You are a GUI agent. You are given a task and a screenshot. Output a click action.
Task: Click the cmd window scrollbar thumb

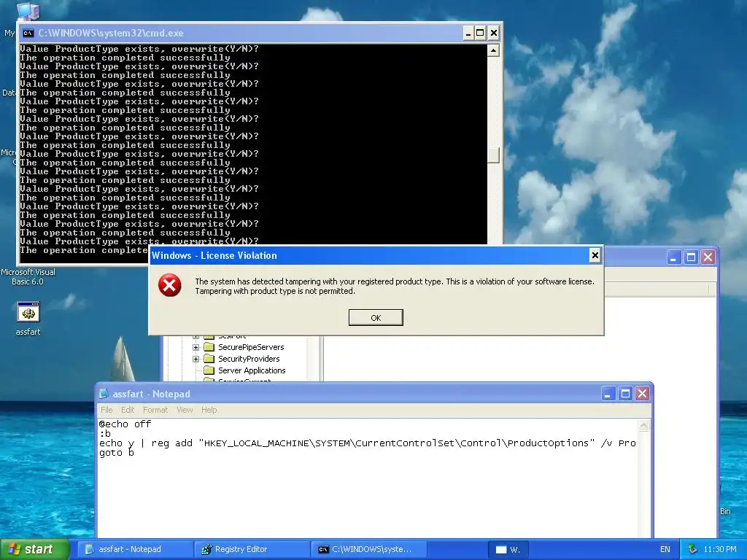[494, 155]
